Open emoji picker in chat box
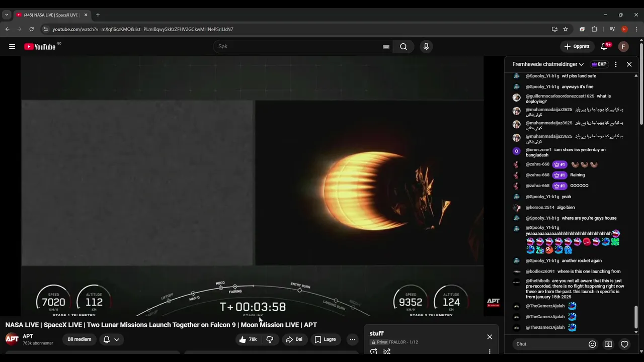644x362 pixels. tap(592, 344)
